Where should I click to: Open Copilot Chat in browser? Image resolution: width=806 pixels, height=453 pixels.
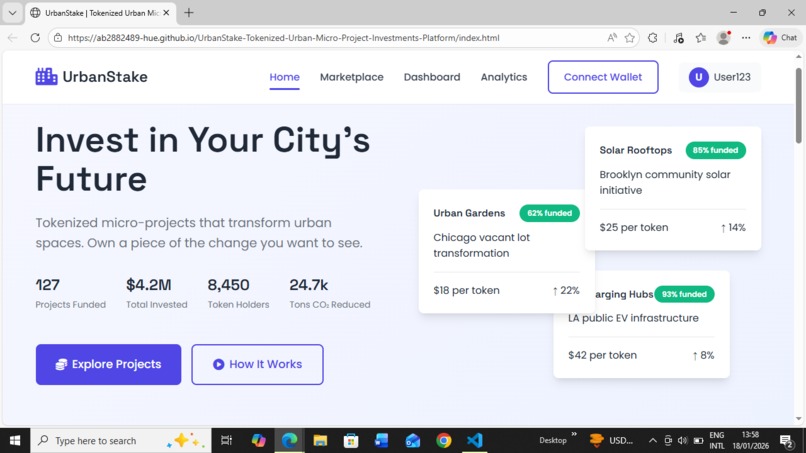click(x=780, y=38)
